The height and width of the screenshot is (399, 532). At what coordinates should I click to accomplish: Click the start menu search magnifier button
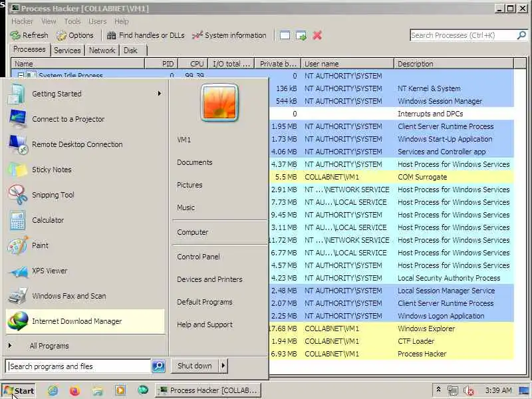tap(158, 366)
